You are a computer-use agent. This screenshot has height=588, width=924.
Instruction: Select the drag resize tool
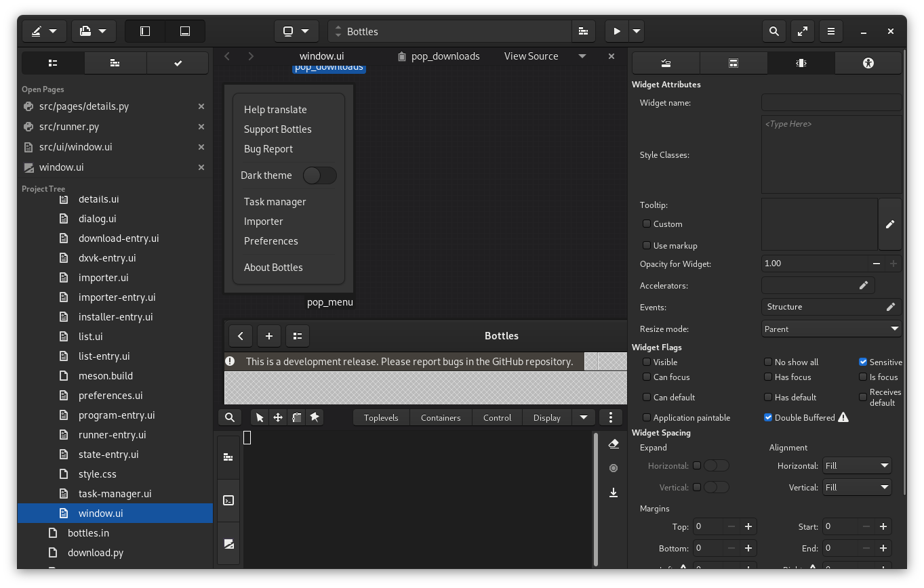click(x=278, y=417)
